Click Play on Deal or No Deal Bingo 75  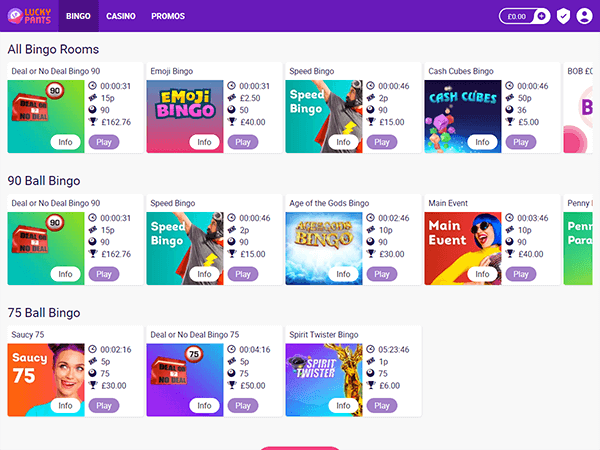pyautogui.click(x=243, y=406)
